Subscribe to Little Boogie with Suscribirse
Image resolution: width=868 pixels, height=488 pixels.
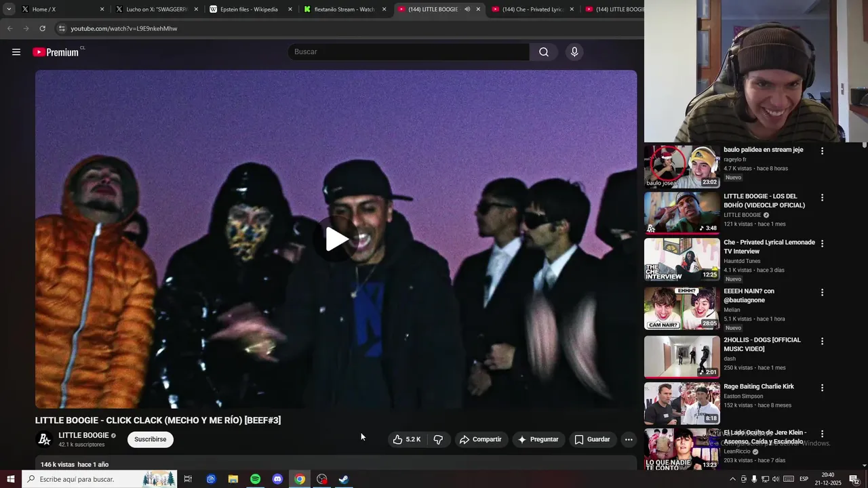tap(151, 439)
